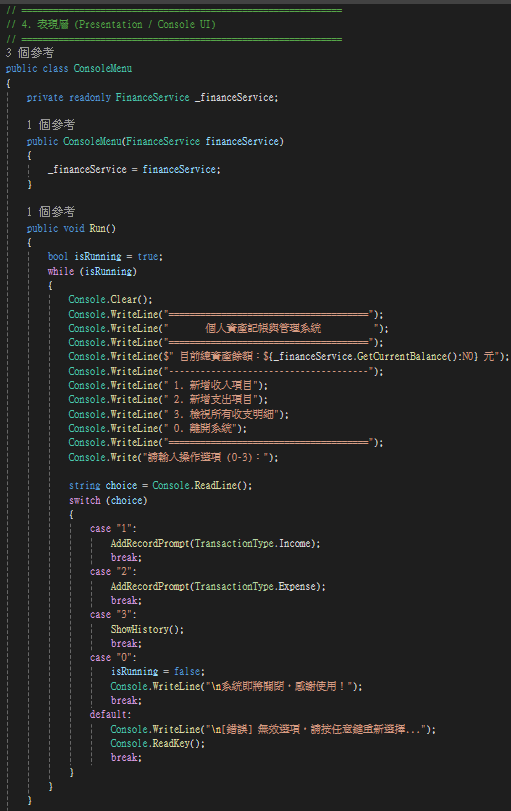Viewport: 511px width, 811px height.
Task: Click the 'break;' right after Console.ReadKey()
Action: pyautogui.click(x=126, y=757)
